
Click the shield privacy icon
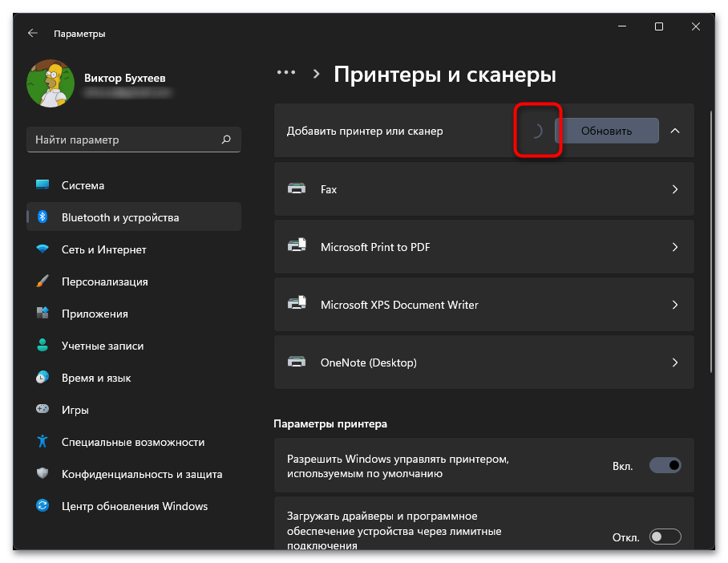pyautogui.click(x=42, y=473)
